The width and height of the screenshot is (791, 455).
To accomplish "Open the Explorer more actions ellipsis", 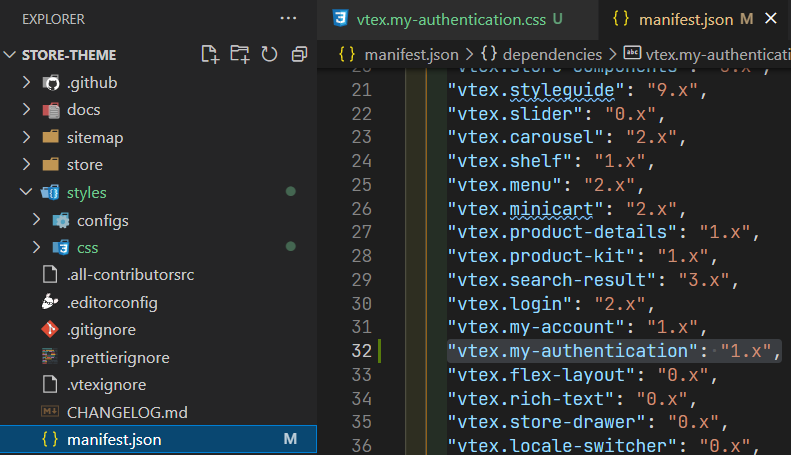I will 288,19.
